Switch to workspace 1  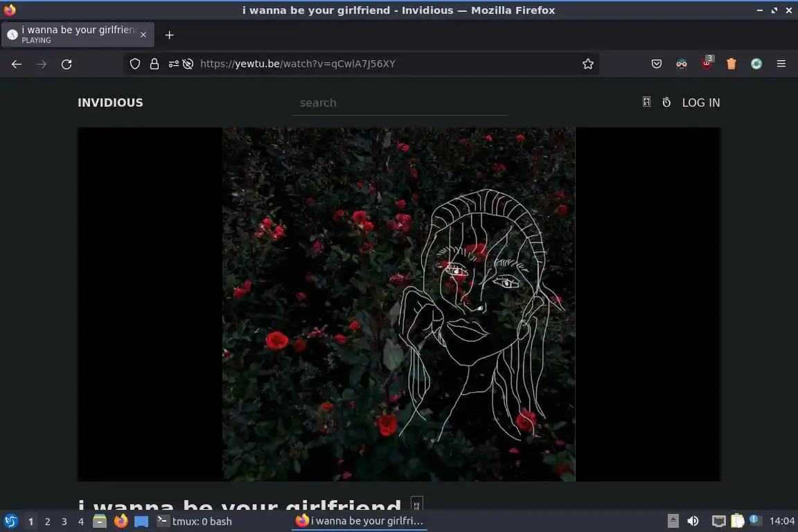coord(31,522)
